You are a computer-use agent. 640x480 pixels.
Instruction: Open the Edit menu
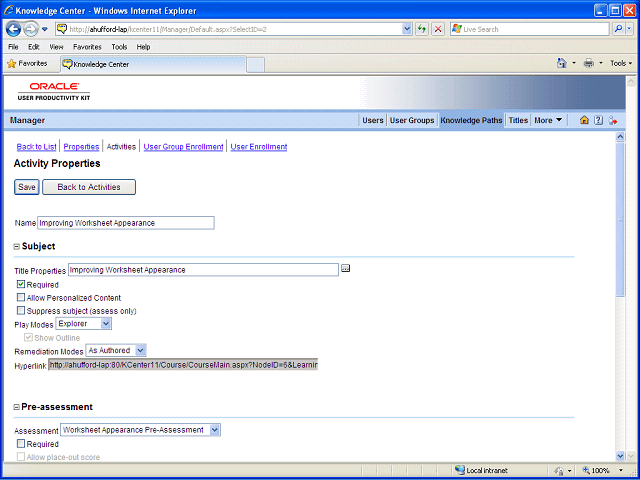(x=33, y=47)
